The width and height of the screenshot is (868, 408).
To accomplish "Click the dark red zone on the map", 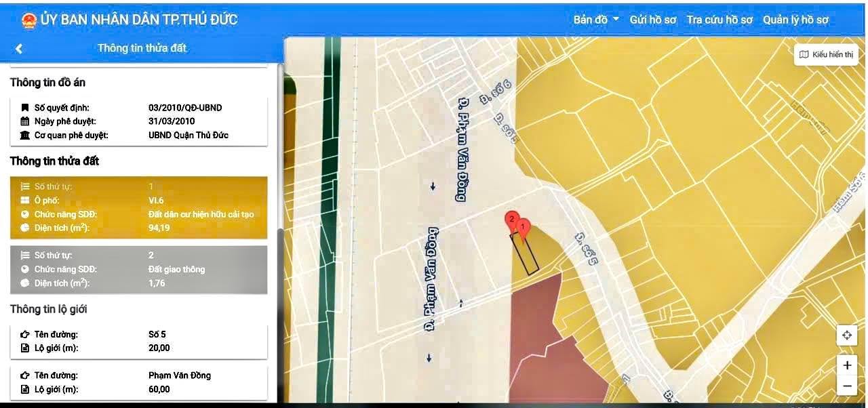I will 542,325.
